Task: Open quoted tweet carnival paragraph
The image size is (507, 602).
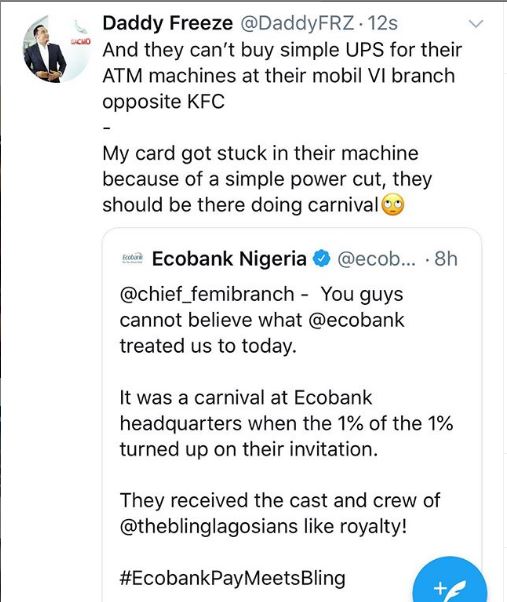Action: click(286, 423)
